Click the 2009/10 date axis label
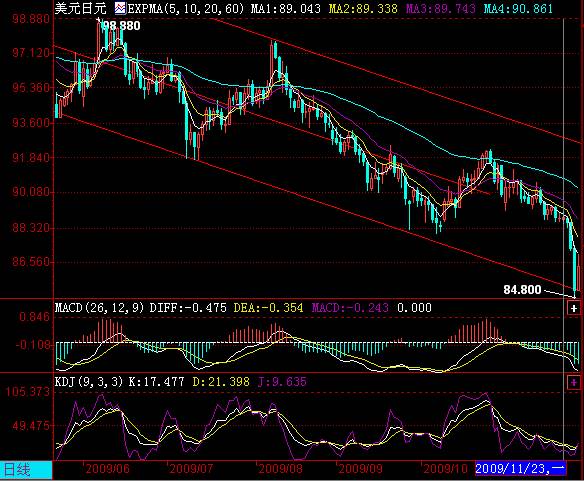This screenshot has height=481, width=584. click(445, 469)
